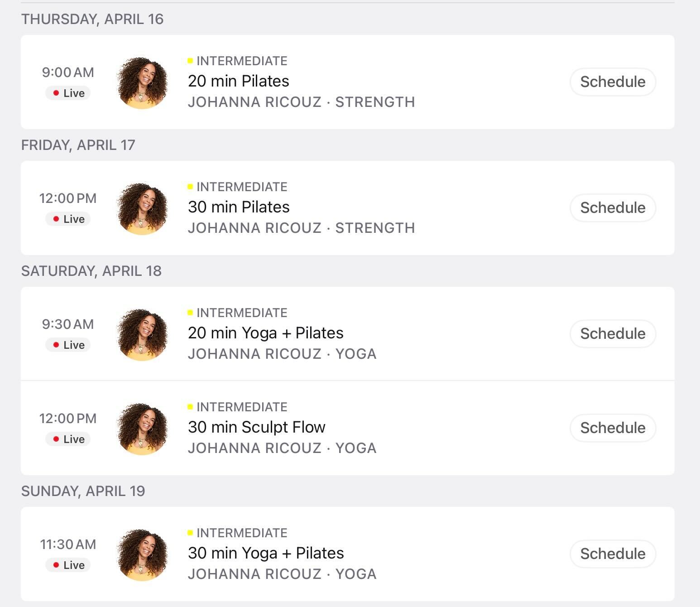Schedule the 30 min Sculpt Flow workout
The width and height of the screenshot is (700, 607).
613,427
